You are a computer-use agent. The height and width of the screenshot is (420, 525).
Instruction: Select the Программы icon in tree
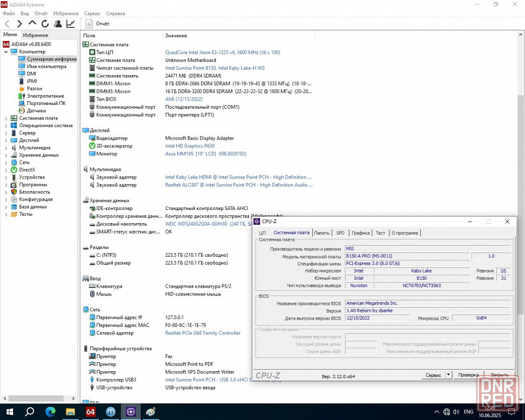tap(14, 185)
